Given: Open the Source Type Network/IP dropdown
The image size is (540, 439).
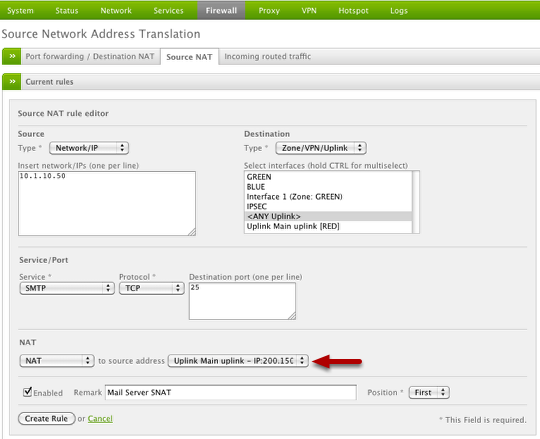Looking at the screenshot, I should (89, 148).
